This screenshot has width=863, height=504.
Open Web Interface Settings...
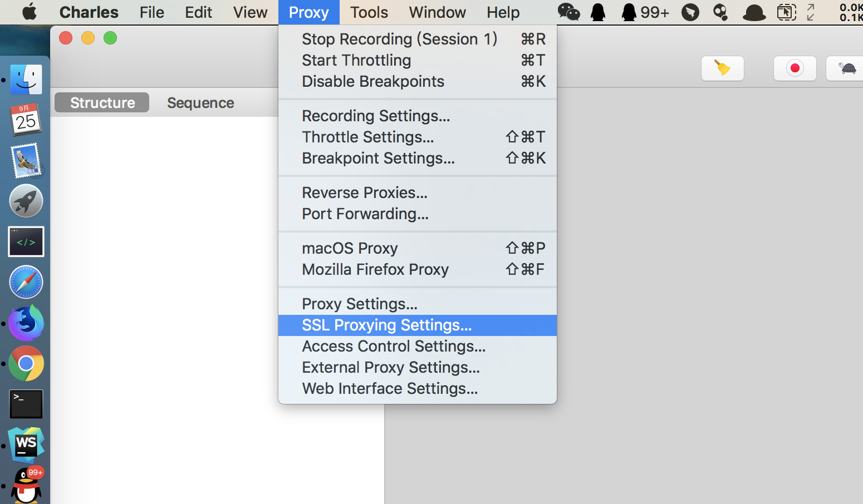coord(418,388)
